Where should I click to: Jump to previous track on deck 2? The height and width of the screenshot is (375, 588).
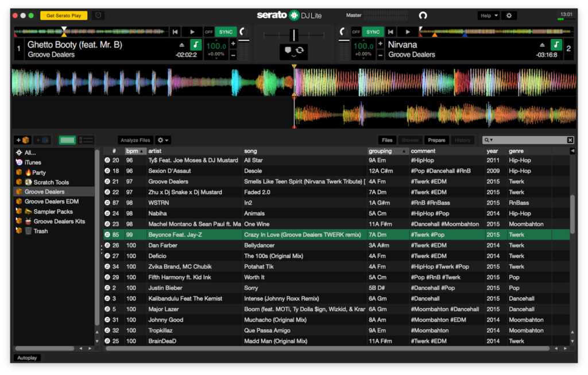pos(391,32)
